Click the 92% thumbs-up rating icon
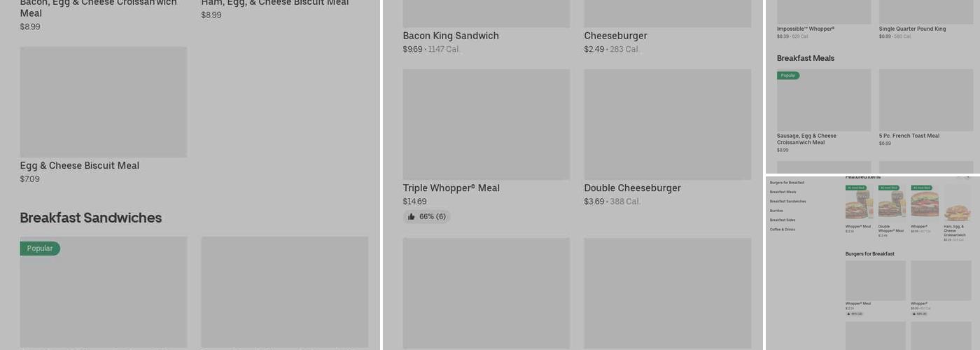This screenshot has height=350, width=980. [913, 314]
